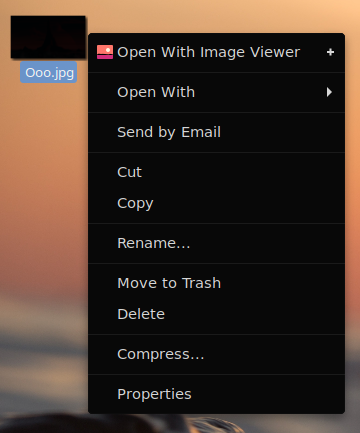Choose Rename… from the context menu
360x433 pixels.
pos(216,243)
